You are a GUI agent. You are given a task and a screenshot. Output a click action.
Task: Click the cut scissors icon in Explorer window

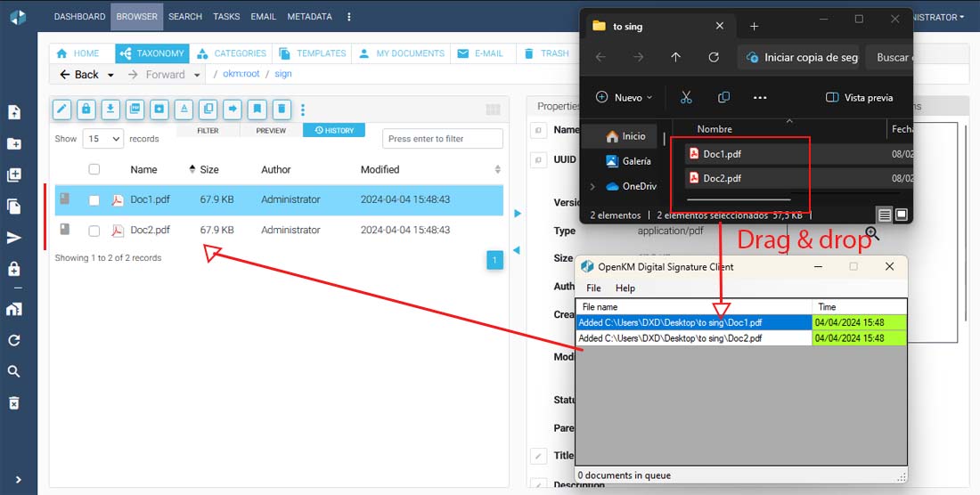tap(686, 97)
